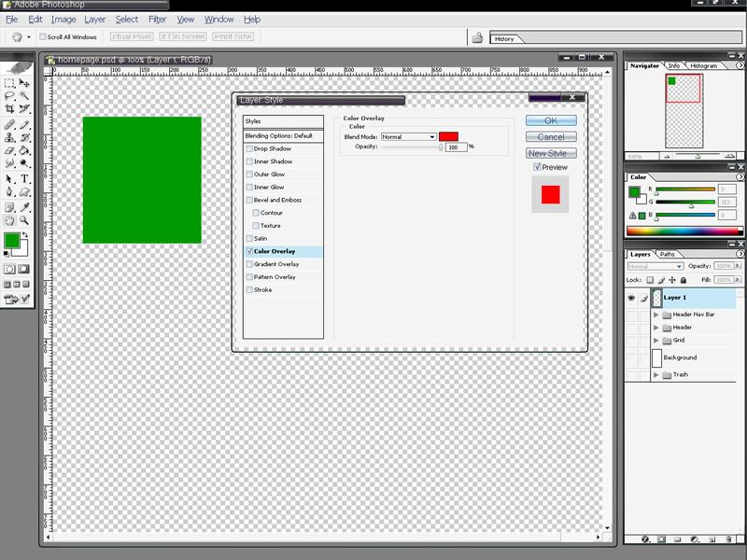This screenshot has height=560, width=747.
Task: Enable the Bevel and Emboss checkbox
Action: tap(249, 200)
